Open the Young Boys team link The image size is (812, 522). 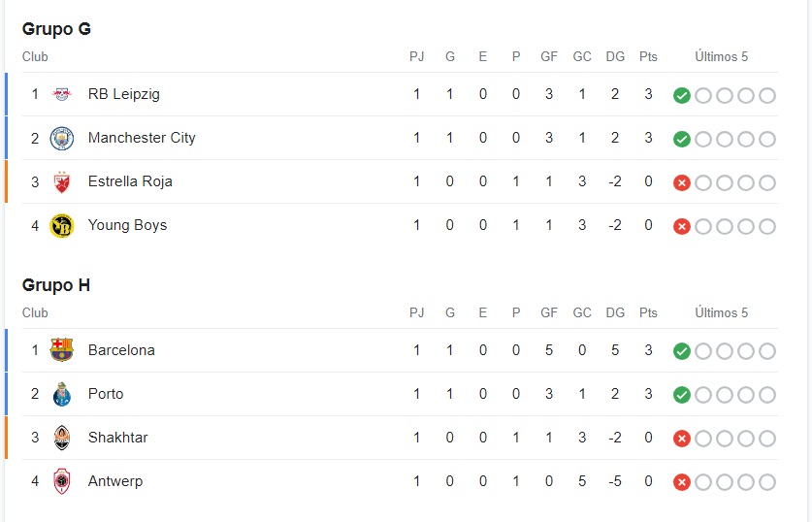127,225
